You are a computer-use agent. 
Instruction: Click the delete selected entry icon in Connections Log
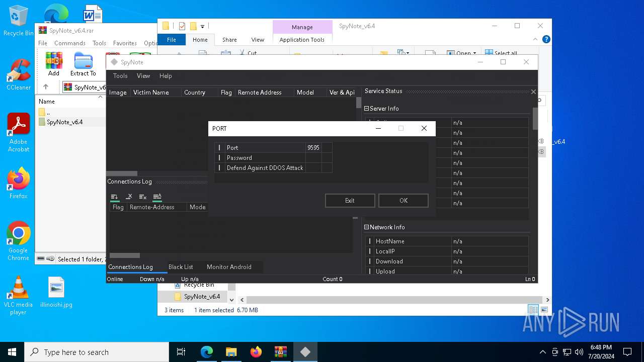(129, 197)
